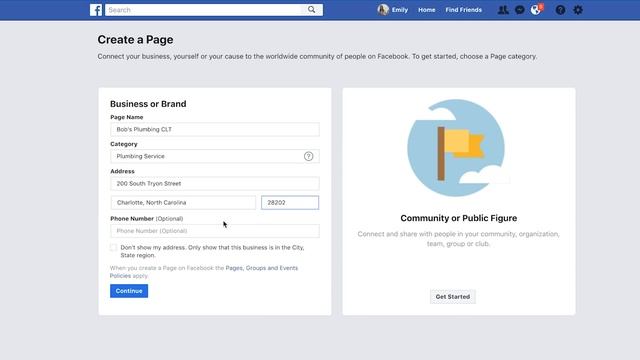Open the Notifications globe icon
The image size is (640, 360).
click(x=536, y=10)
